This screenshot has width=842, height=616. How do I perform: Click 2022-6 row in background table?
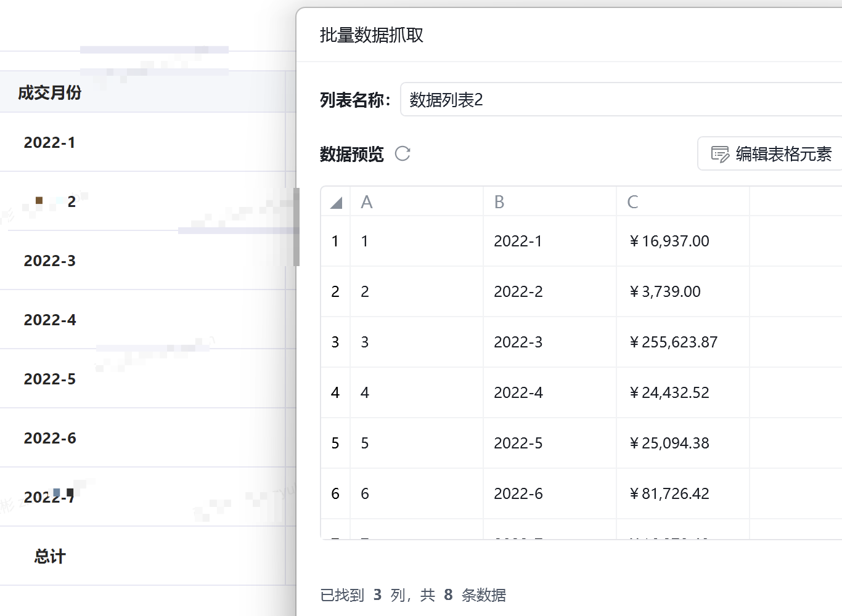coord(143,438)
